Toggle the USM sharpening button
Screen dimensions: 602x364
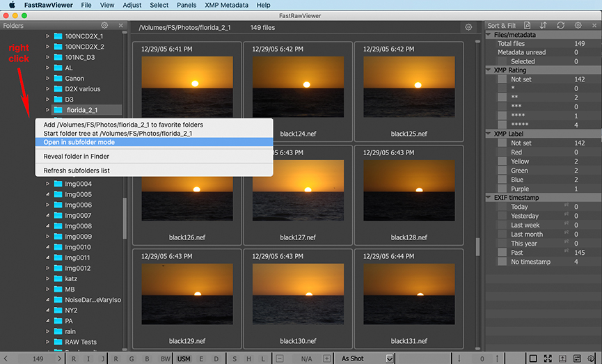184,358
